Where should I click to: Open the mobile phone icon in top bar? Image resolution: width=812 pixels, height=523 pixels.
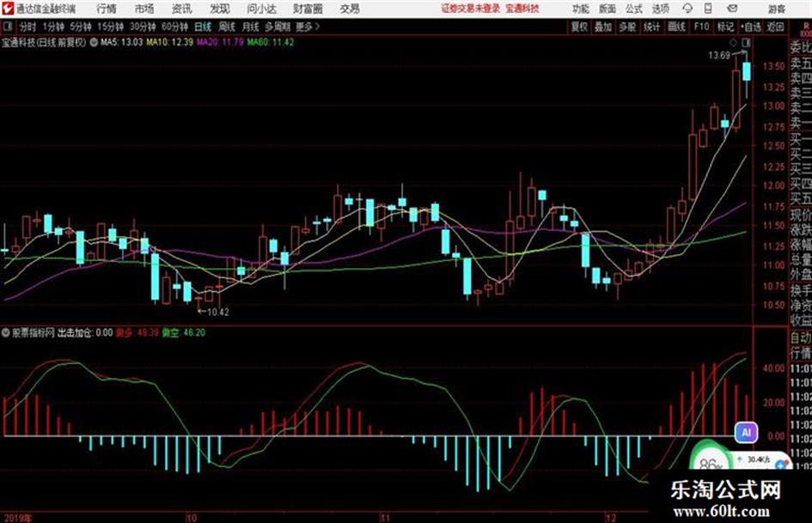click(x=708, y=9)
